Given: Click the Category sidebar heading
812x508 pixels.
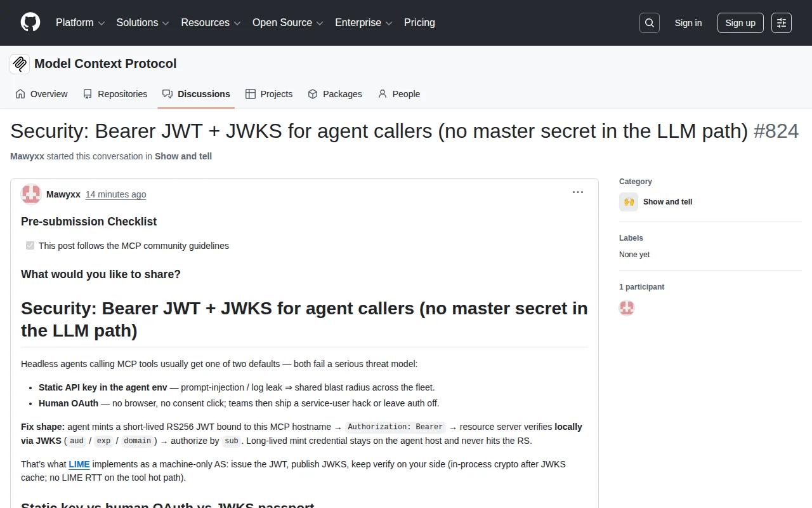Looking at the screenshot, I should click(636, 182).
